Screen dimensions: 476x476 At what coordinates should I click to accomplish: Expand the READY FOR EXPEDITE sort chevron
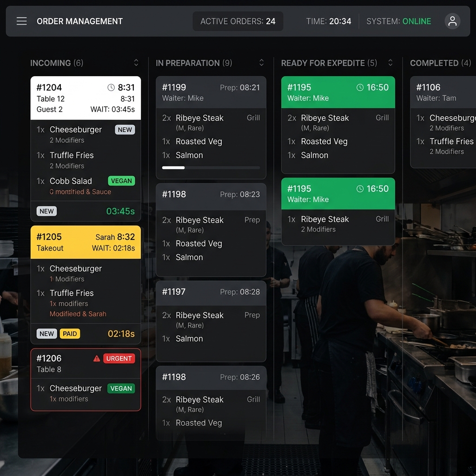coord(390,62)
